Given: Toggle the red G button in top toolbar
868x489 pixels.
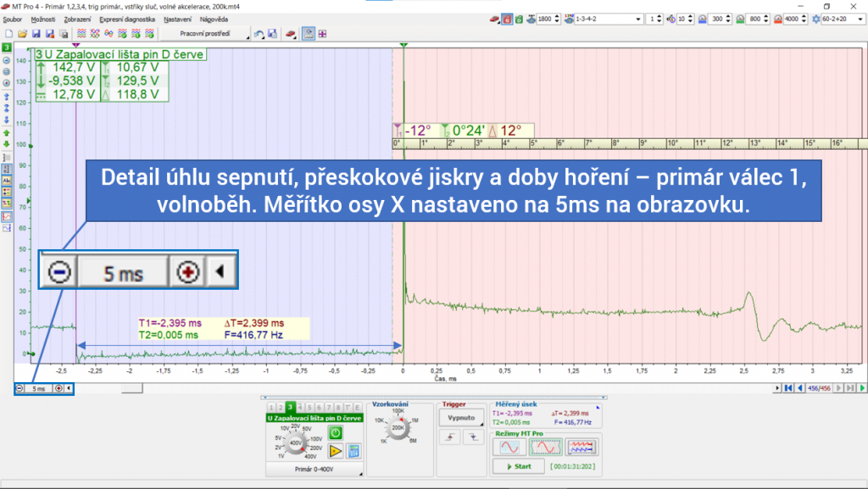Looking at the screenshot, I should click(x=507, y=18).
